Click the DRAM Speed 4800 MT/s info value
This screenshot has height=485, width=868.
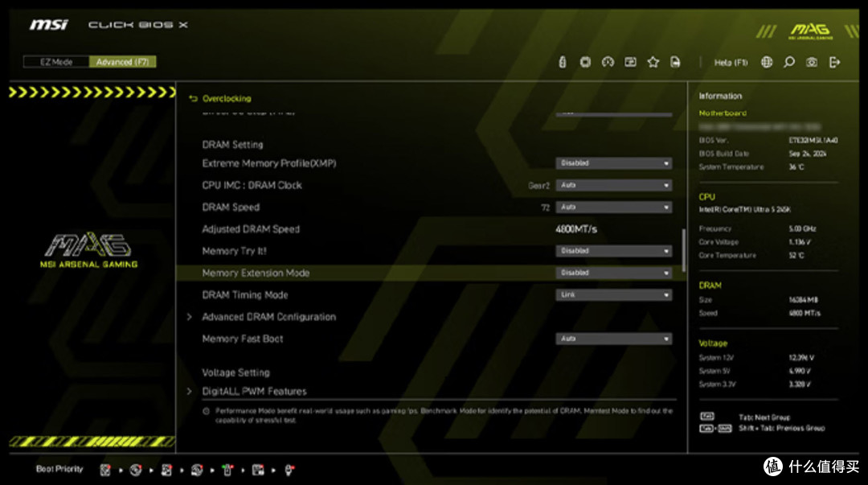(x=805, y=313)
